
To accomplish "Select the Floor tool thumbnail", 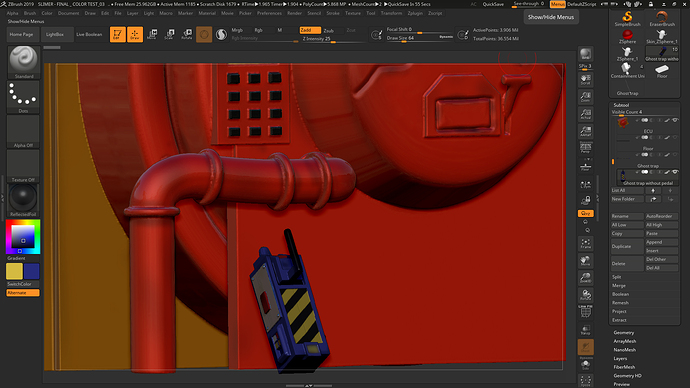I will (x=662, y=71).
